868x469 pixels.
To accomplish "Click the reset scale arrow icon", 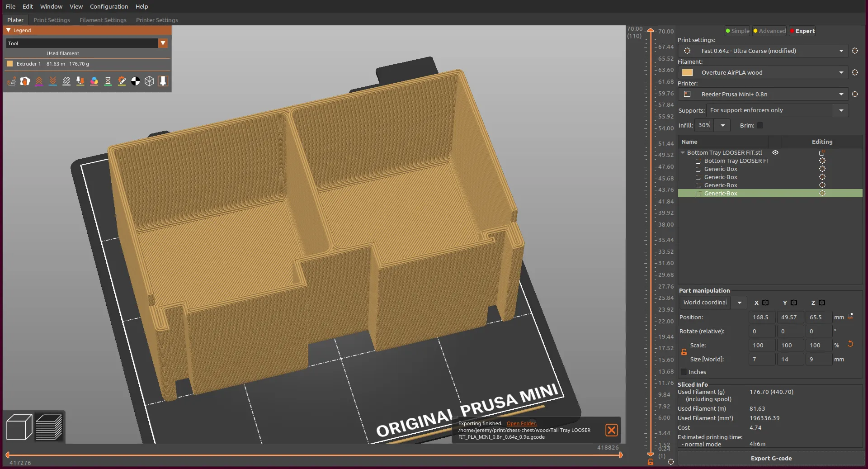I will point(850,344).
